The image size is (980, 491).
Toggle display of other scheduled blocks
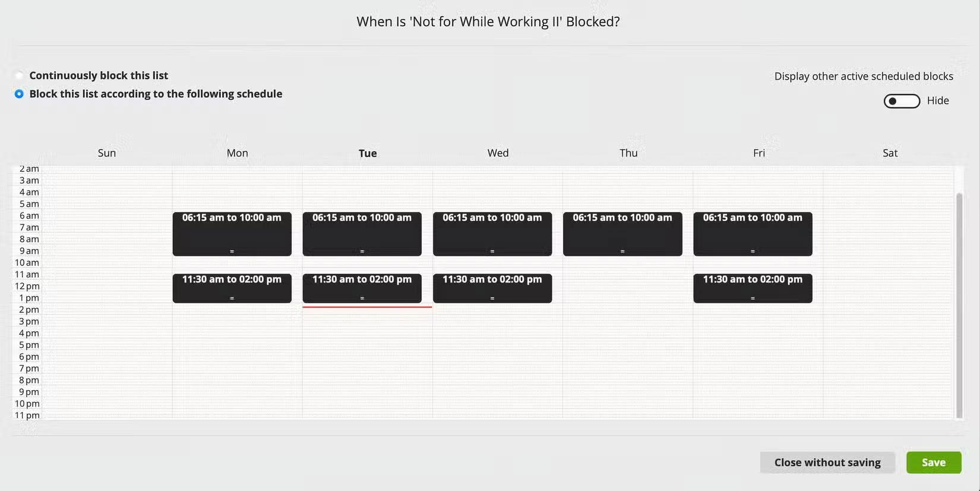pyautogui.click(x=902, y=101)
